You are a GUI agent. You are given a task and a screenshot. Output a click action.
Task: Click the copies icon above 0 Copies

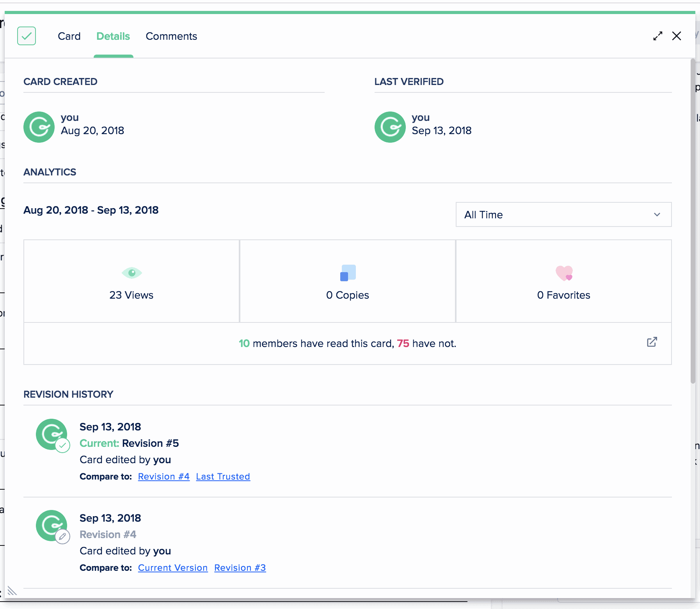[347, 273]
